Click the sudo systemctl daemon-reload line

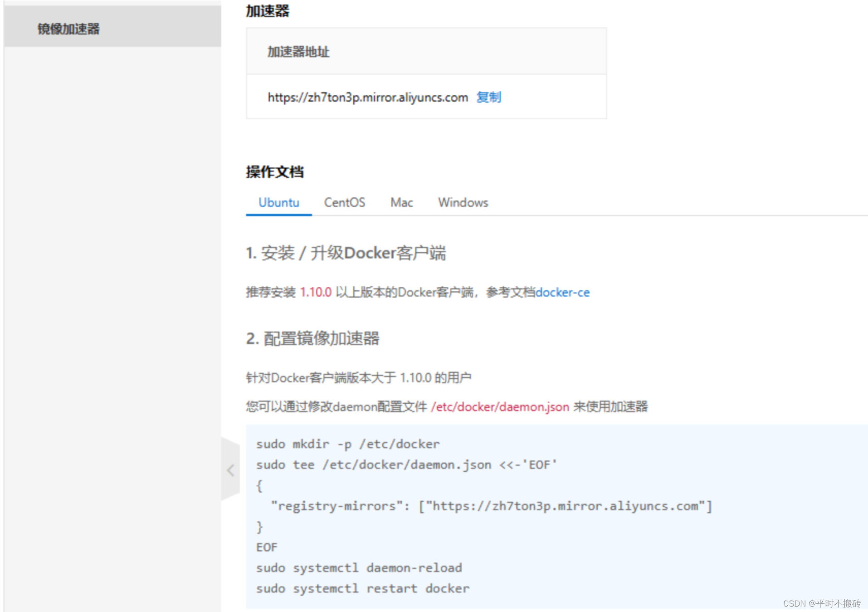[x=359, y=568]
